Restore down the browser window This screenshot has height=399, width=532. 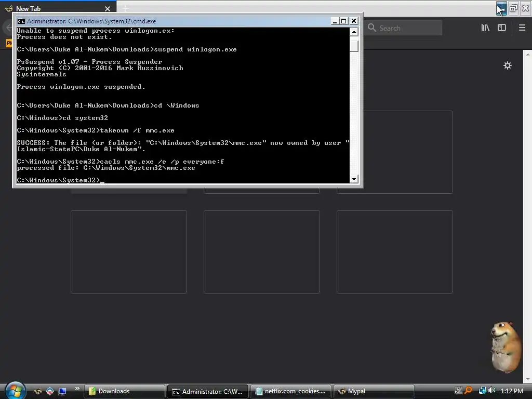pyautogui.click(x=513, y=8)
